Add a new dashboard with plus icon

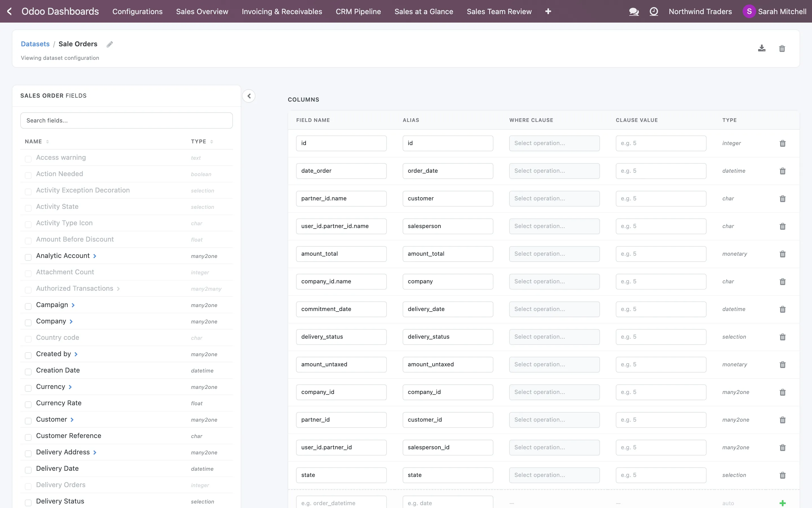(x=548, y=11)
